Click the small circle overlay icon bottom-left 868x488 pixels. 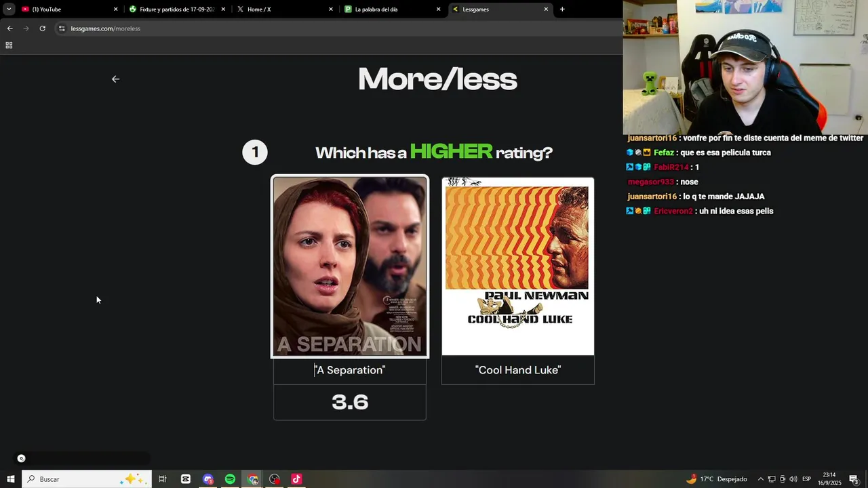click(x=21, y=459)
